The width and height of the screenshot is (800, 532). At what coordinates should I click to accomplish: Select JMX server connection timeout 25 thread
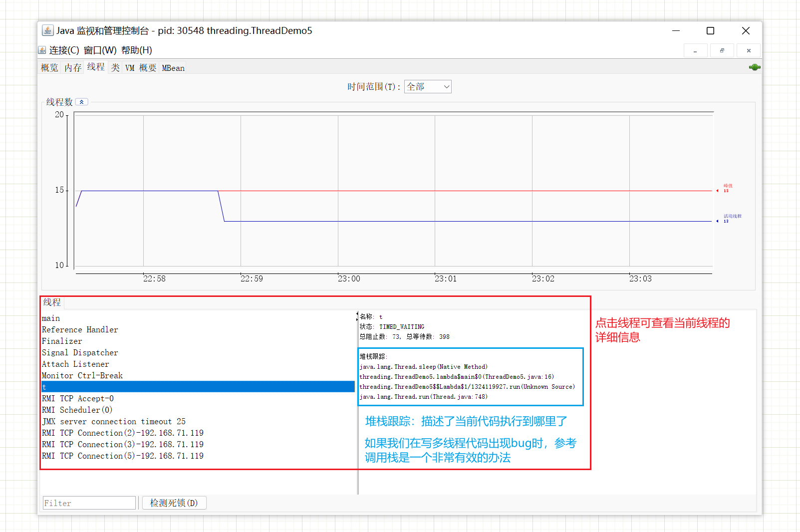pyautogui.click(x=198, y=422)
